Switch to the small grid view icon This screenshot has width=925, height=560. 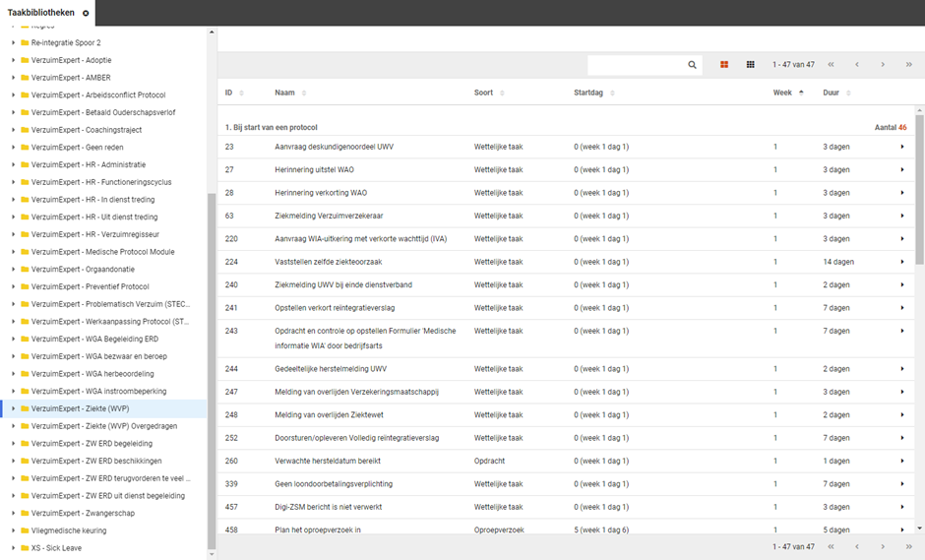[750, 65]
